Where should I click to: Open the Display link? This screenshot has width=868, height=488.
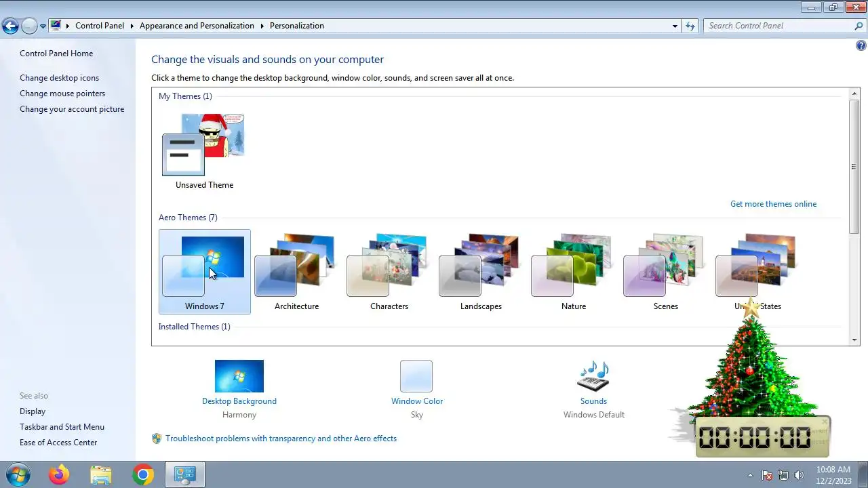[x=33, y=411]
